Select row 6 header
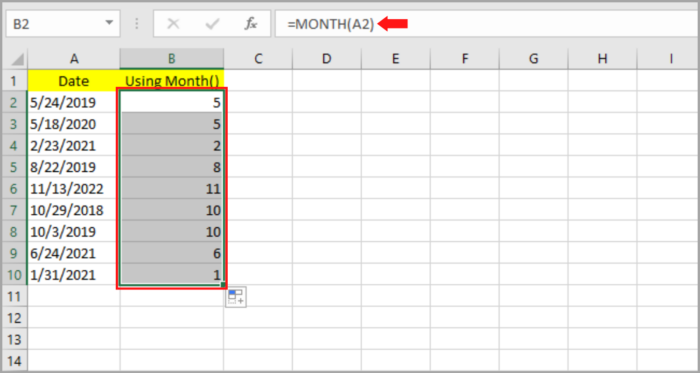This screenshot has width=700, height=373. [x=14, y=189]
